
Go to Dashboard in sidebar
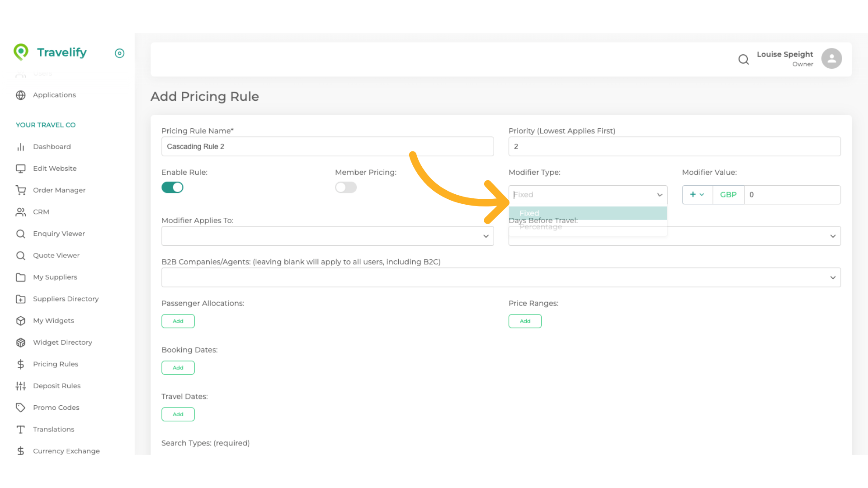click(52, 147)
